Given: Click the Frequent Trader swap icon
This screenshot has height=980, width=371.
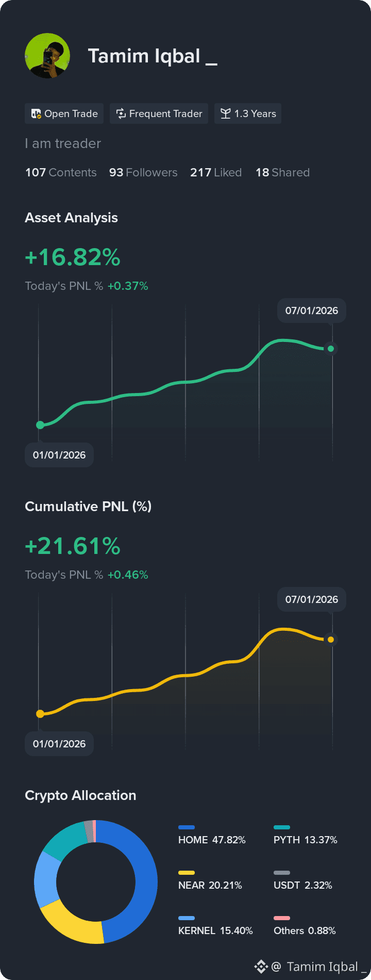Looking at the screenshot, I should point(121,113).
